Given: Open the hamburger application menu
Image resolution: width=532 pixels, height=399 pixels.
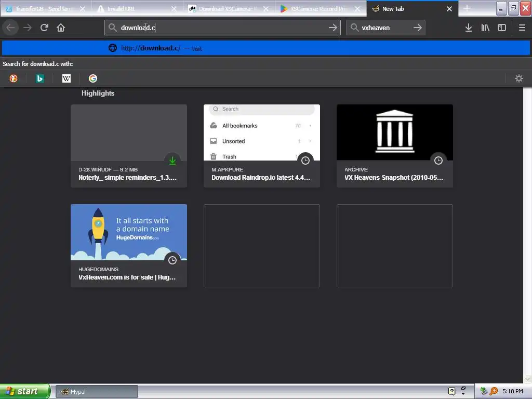Looking at the screenshot, I should pyautogui.click(x=522, y=28).
